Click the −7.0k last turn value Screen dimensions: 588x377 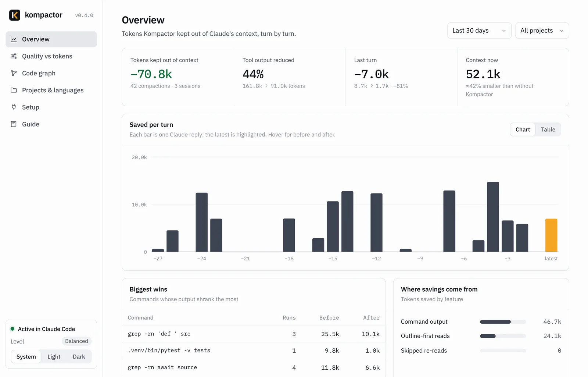click(371, 74)
